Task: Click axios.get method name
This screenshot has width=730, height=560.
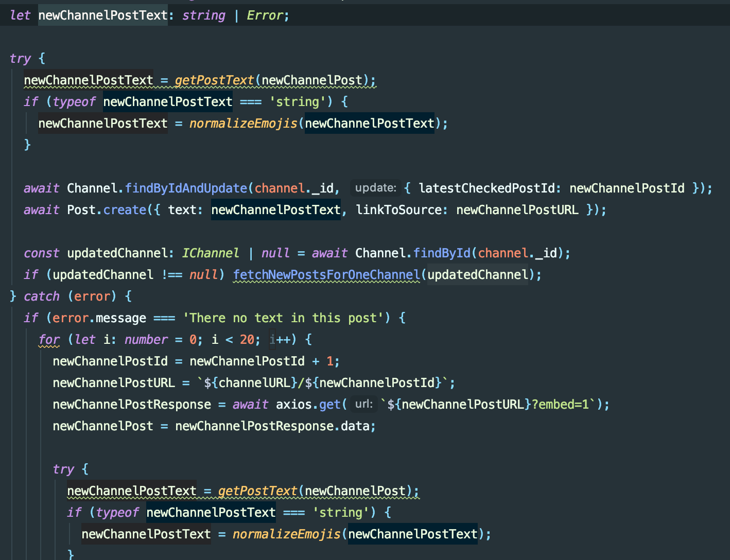Action: pyautogui.click(x=330, y=404)
